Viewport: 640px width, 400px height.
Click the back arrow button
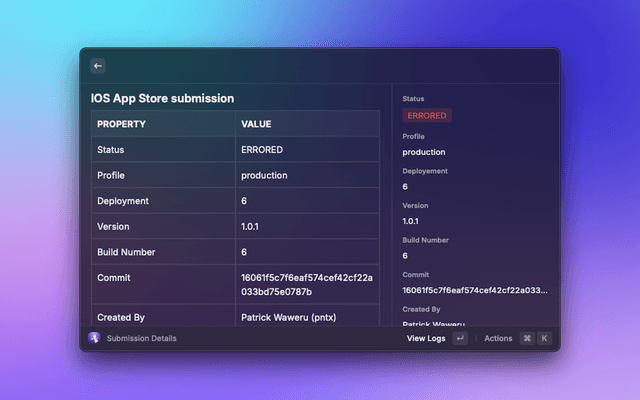click(98, 66)
